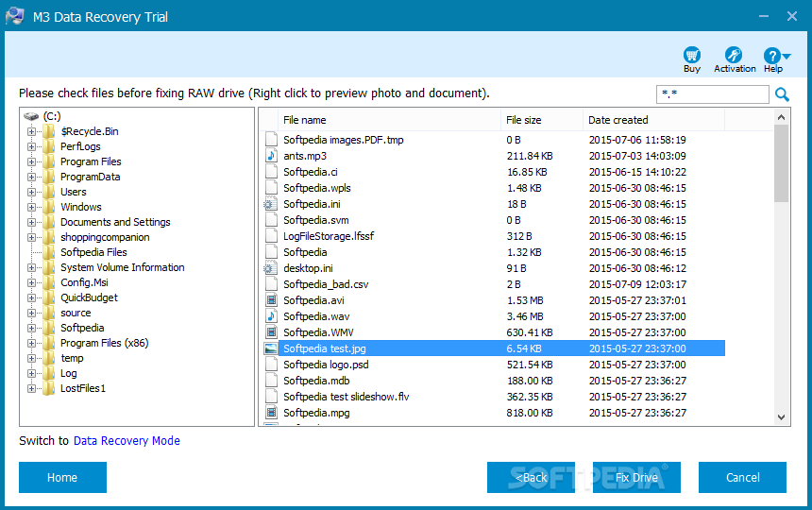Expand the PerfLogs folder node

point(31,146)
